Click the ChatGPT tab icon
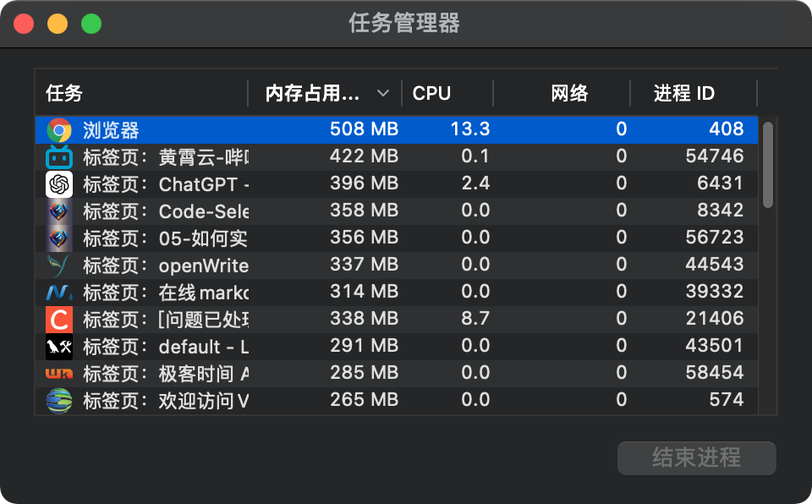812x504 pixels. tap(59, 184)
